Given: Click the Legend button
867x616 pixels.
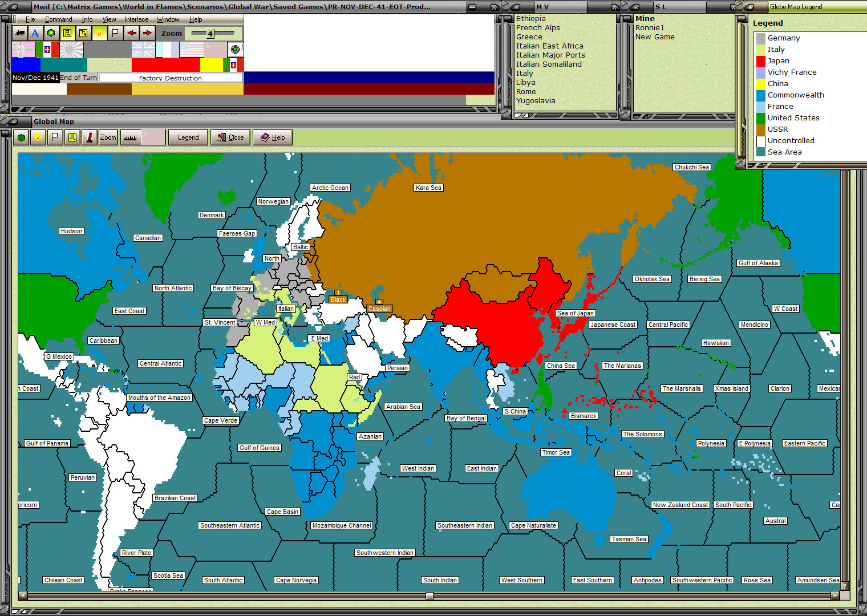Looking at the screenshot, I should (x=188, y=137).
